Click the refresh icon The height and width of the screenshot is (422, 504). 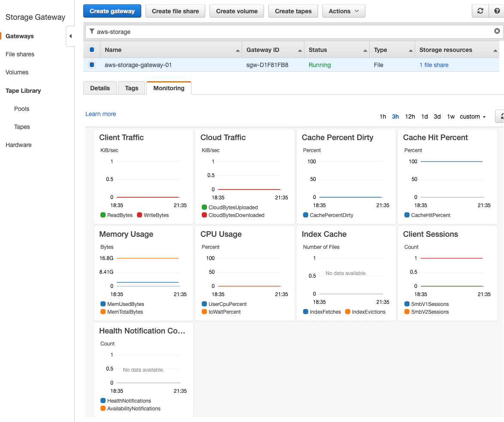[480, 11]
